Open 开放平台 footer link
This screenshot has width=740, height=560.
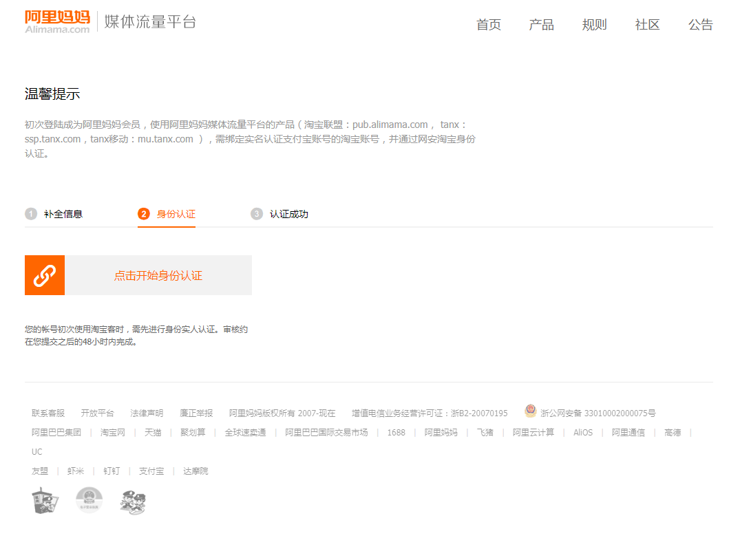pyautogui.click(x=97, y=413)
